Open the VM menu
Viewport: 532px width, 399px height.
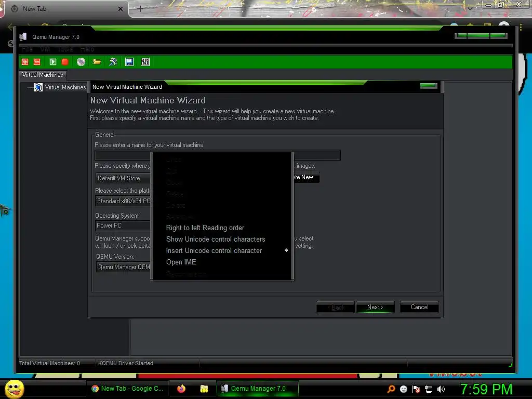click(45, 49)
